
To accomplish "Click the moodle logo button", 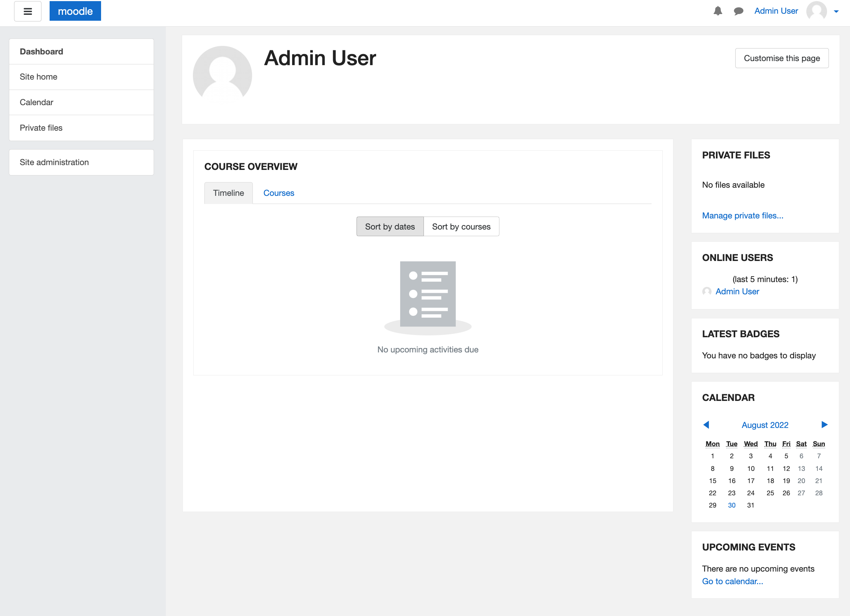I will coord(75,11).
